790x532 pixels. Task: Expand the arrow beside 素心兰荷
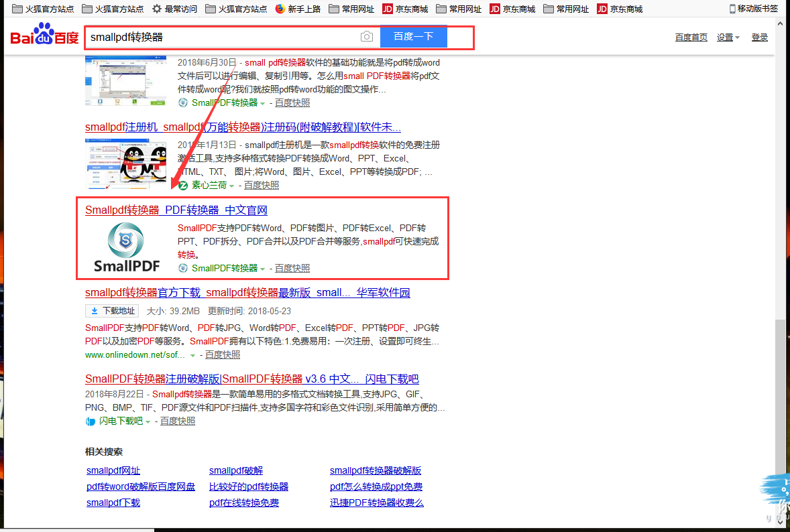pos(232,186)
